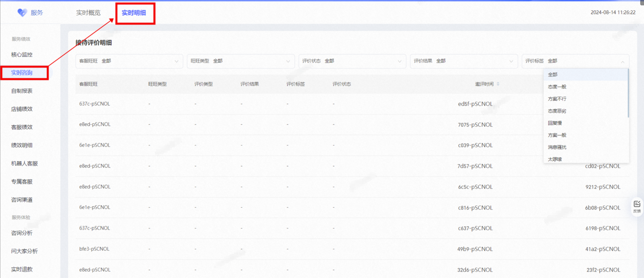Choose 消息骚扰 option

point(586,147)
